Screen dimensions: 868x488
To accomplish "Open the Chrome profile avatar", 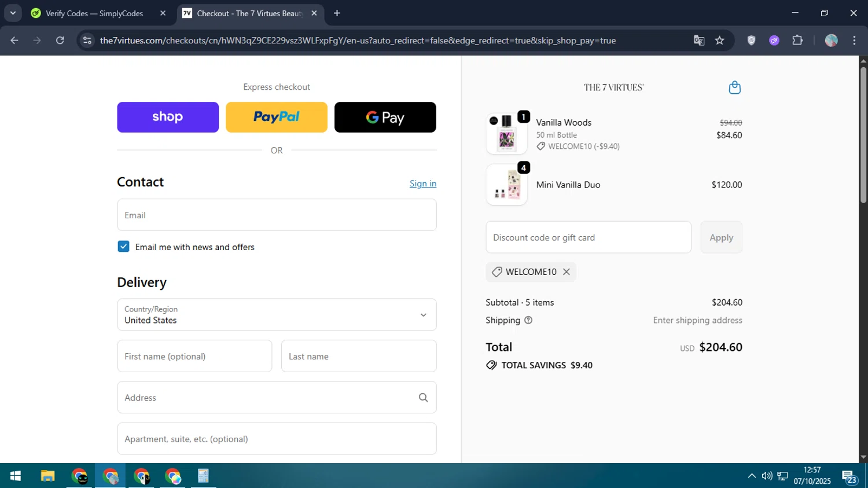I will [832, 41].
